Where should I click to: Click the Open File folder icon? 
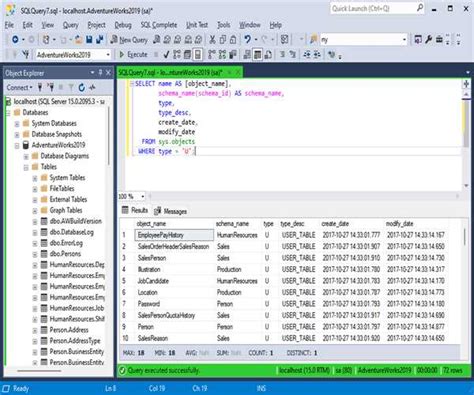78,40
